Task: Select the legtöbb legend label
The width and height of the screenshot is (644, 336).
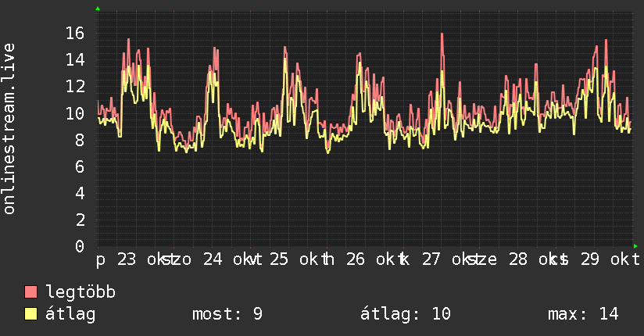Action: 80,292
